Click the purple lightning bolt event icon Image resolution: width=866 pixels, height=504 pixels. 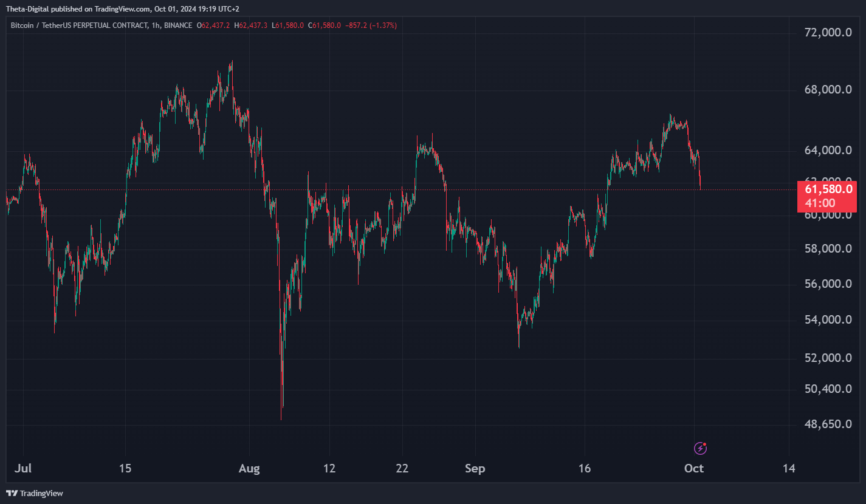click(700, 448)
